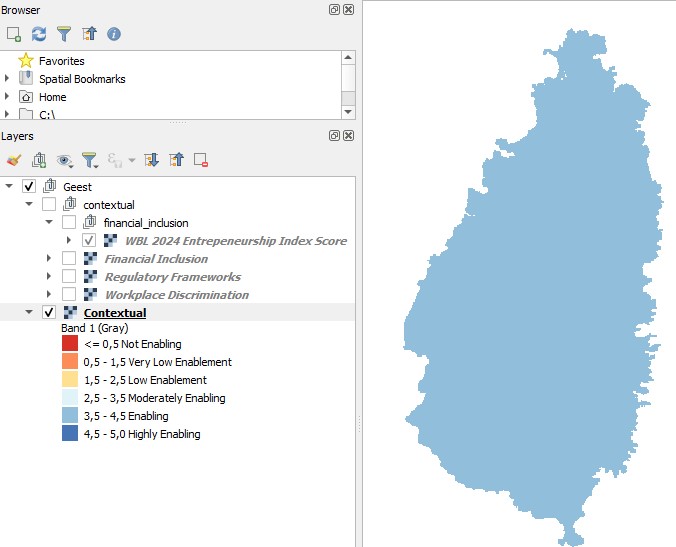The height and width of the screenshot is (547, 676).
Task: Collapse the financial_inclusion subgroup
Action: coord(49,222)
